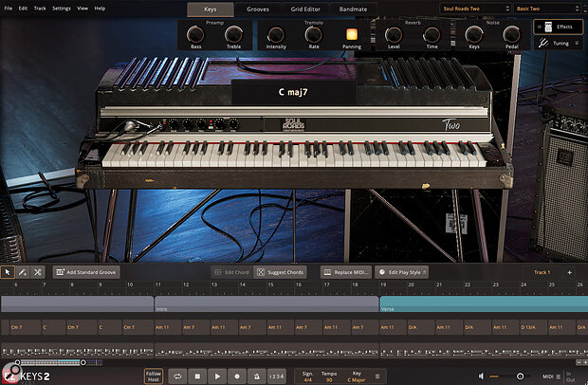This screenshot has height=385, width=588.
Task: Click the Preamp Treble knob
Action: click(233, 35)
